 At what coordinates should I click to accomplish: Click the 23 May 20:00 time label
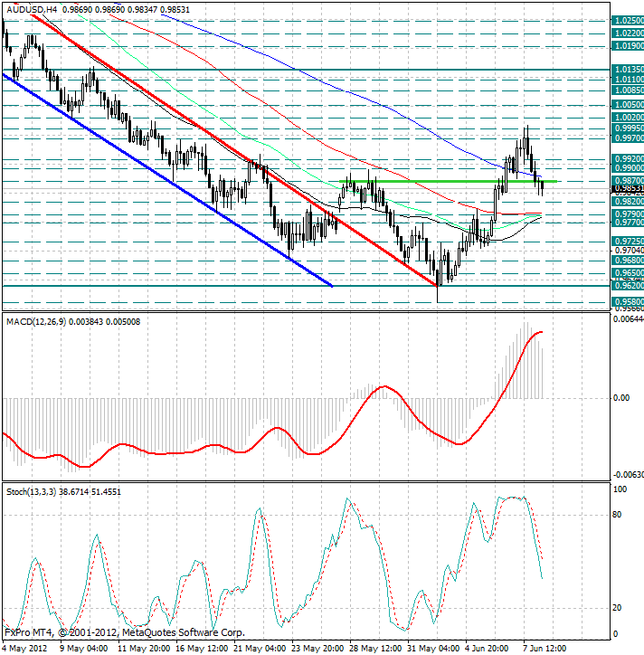(317, 649)
